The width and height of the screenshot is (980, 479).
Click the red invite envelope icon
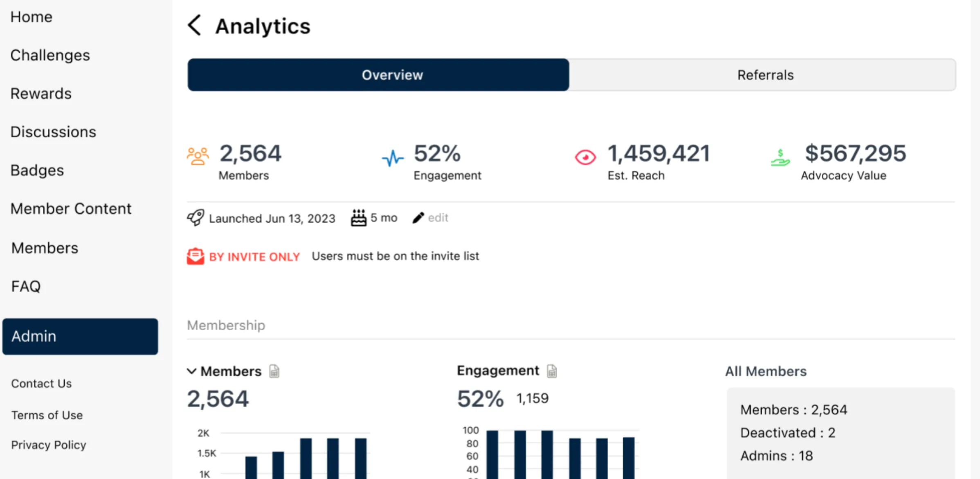[196, 256]
